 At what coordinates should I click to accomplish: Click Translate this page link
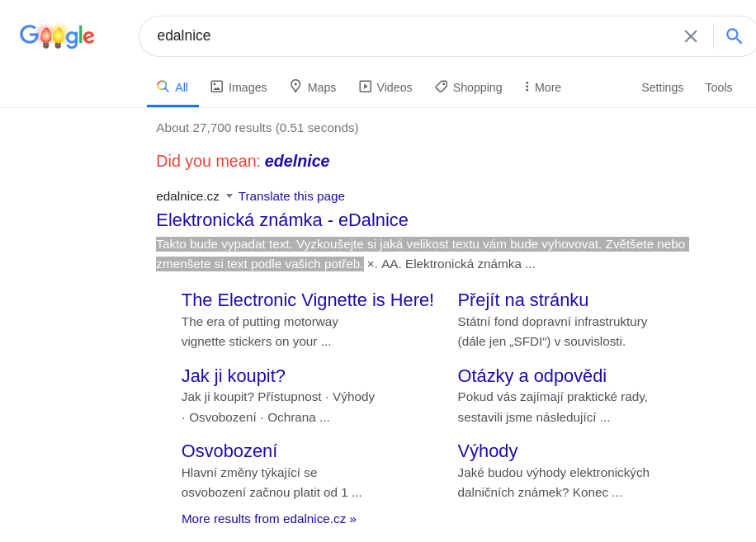[x=291, y=196]
